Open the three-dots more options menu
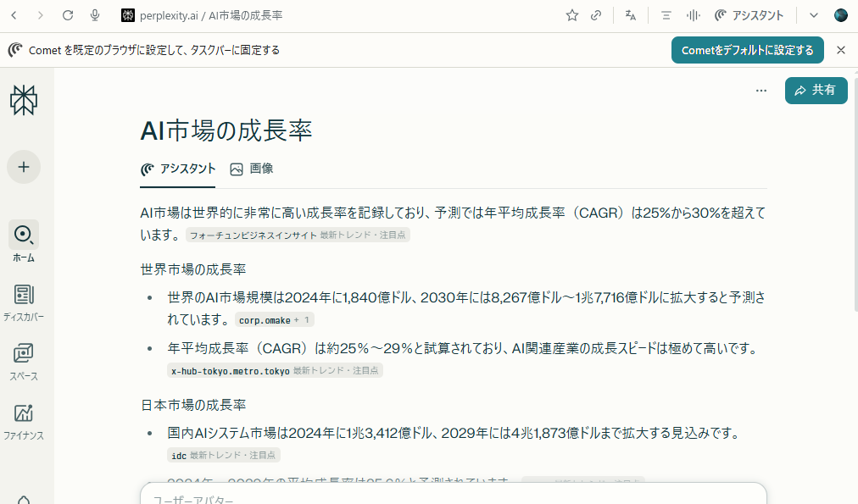 pyautogui.click(x=761, y=91)
